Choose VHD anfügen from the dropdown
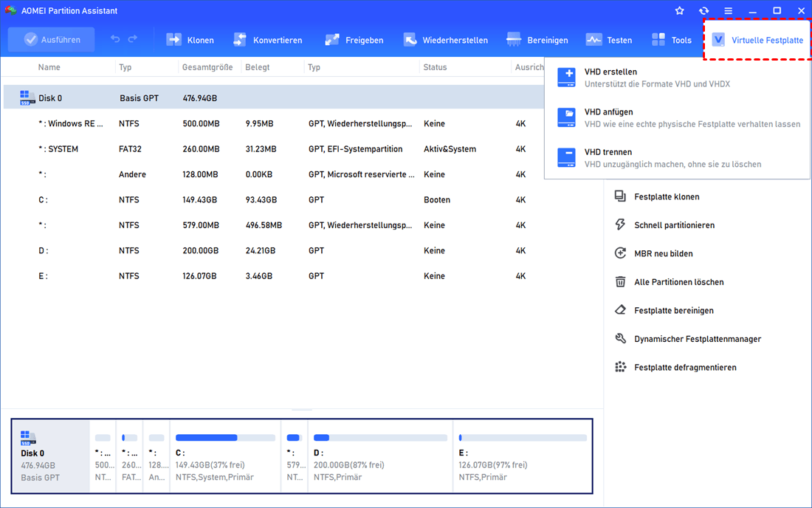This screenshot has height=508, width=812. pyautogui.click(x=678, y=117)
